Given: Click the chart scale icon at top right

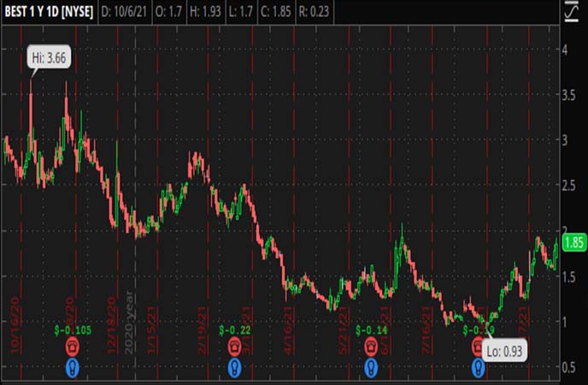Looking at the screenshot, I should (572, 11).
